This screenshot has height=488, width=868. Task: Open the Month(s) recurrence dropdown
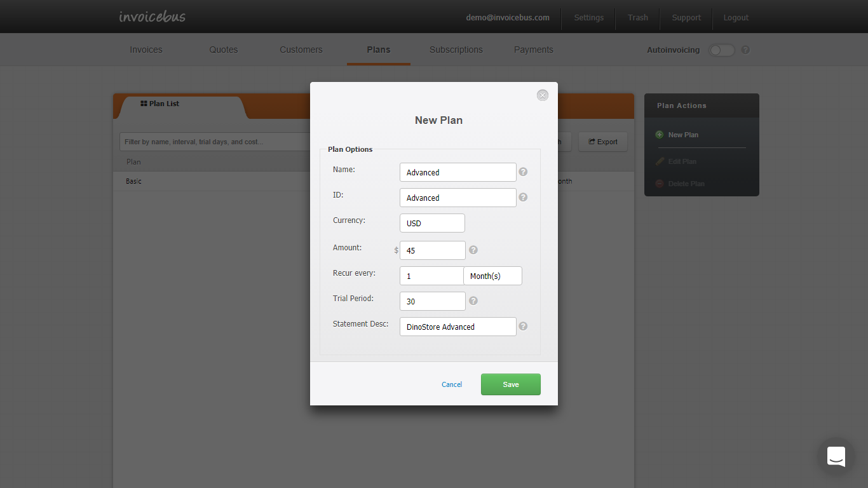click(492, 275)
